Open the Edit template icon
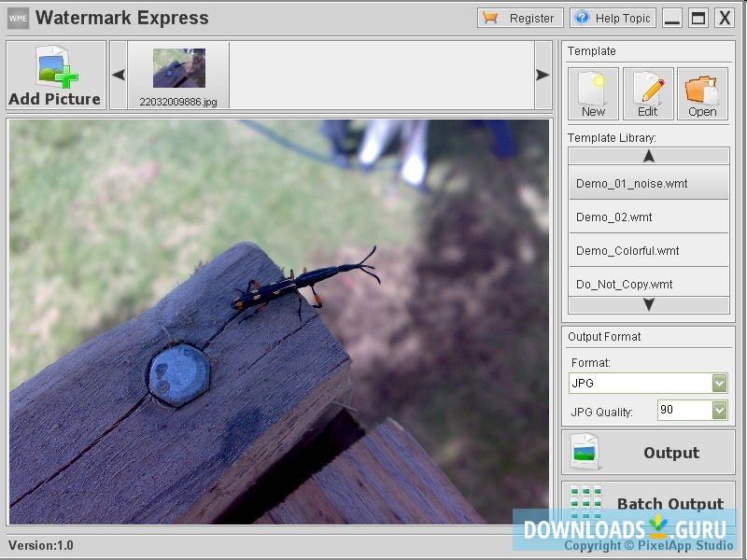The image size is (747, 560). (648, 87)
